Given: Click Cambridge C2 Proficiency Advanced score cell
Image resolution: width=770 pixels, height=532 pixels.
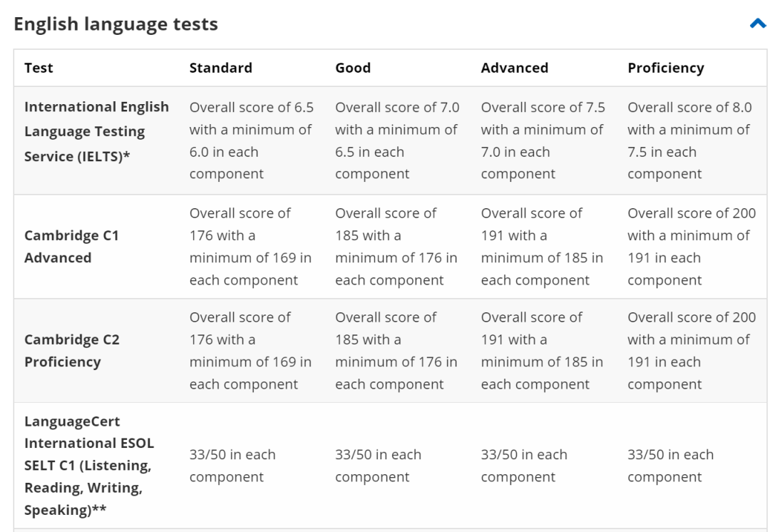Looking at the screenshot, I should 542,351.
